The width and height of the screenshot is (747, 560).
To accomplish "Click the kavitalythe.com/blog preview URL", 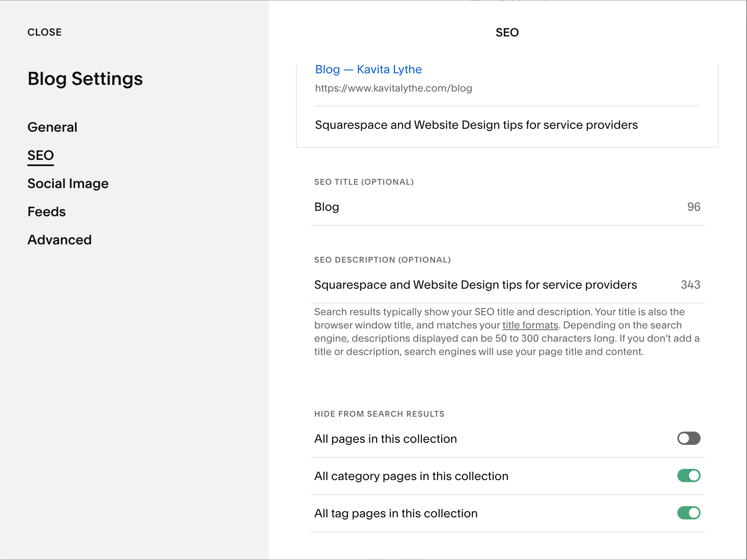I will 393,88.
